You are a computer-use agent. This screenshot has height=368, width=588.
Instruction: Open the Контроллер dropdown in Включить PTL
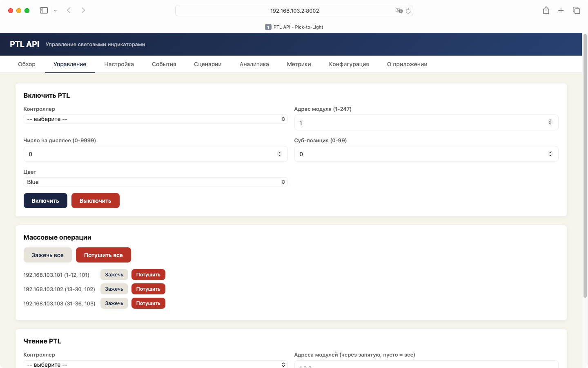(155, 119)
